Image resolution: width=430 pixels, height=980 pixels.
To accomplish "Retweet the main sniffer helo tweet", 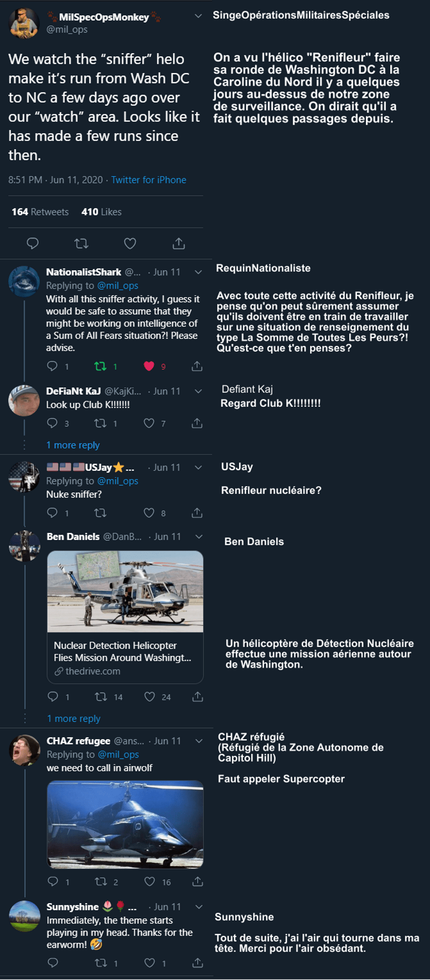I will point(81,243).
